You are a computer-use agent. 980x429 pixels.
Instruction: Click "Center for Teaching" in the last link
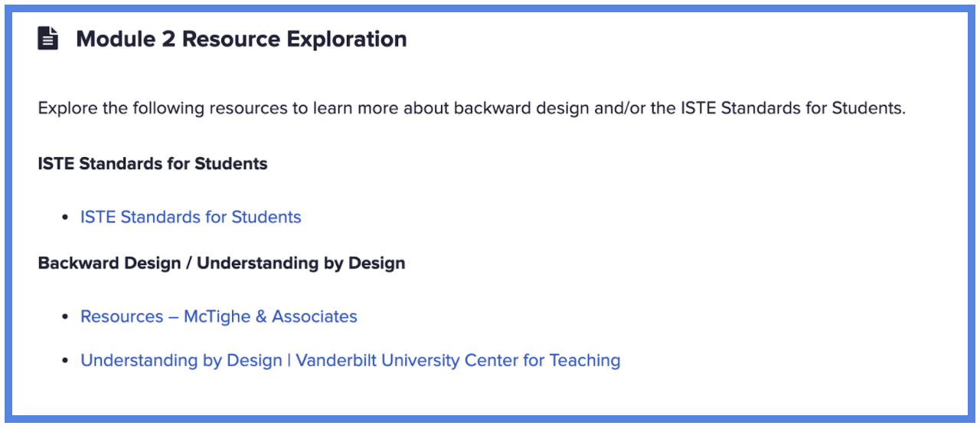tap(548, 360)
